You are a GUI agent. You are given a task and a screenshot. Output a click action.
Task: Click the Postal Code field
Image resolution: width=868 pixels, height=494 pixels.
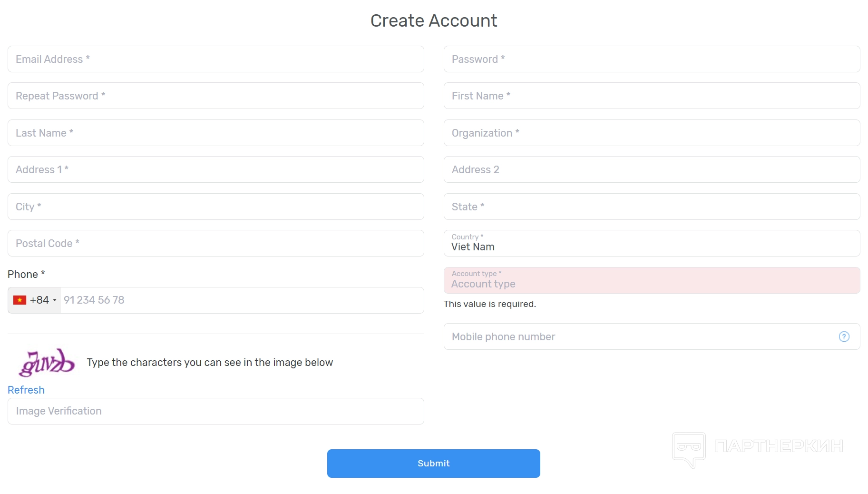click(215, 244)
